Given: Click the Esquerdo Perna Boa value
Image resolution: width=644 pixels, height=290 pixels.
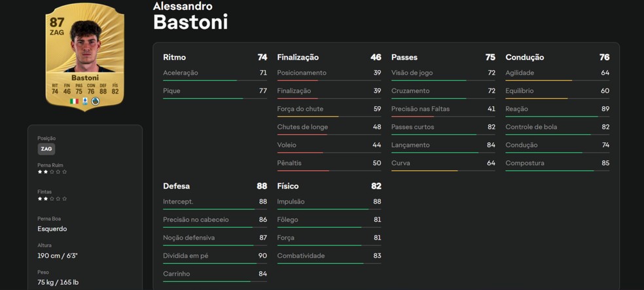Looking at the screenshot, I should point(52,229).
